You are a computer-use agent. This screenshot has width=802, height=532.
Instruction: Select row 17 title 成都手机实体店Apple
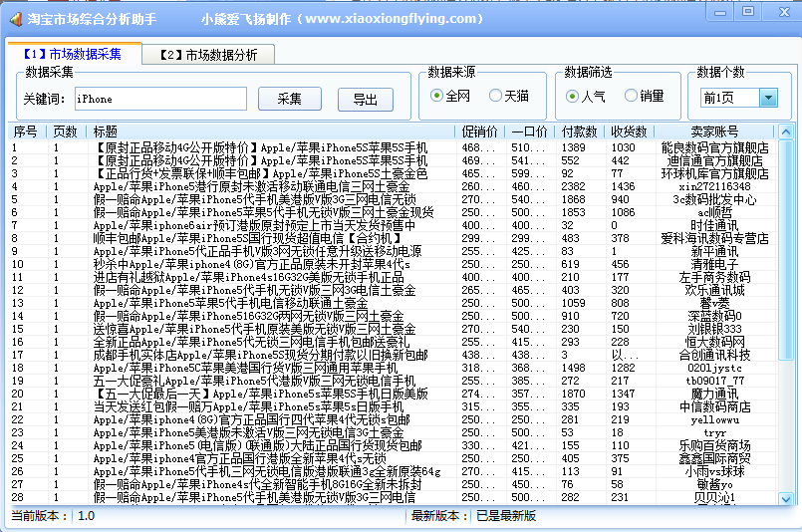click(x=260, y=355)
